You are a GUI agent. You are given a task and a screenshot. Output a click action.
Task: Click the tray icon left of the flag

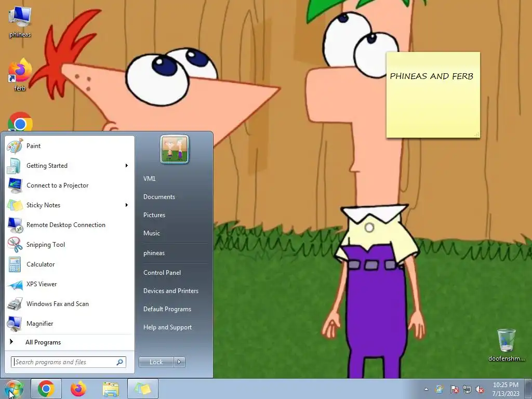point(439,389)
